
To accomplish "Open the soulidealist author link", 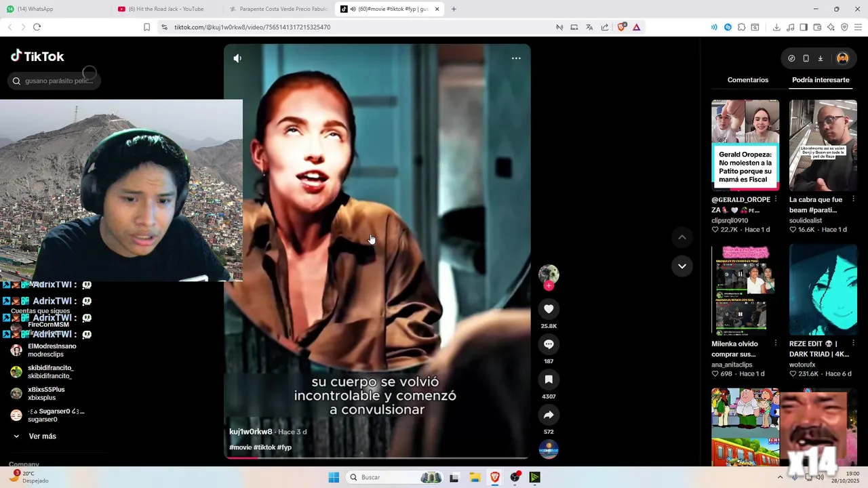I will tap(806, 220).
